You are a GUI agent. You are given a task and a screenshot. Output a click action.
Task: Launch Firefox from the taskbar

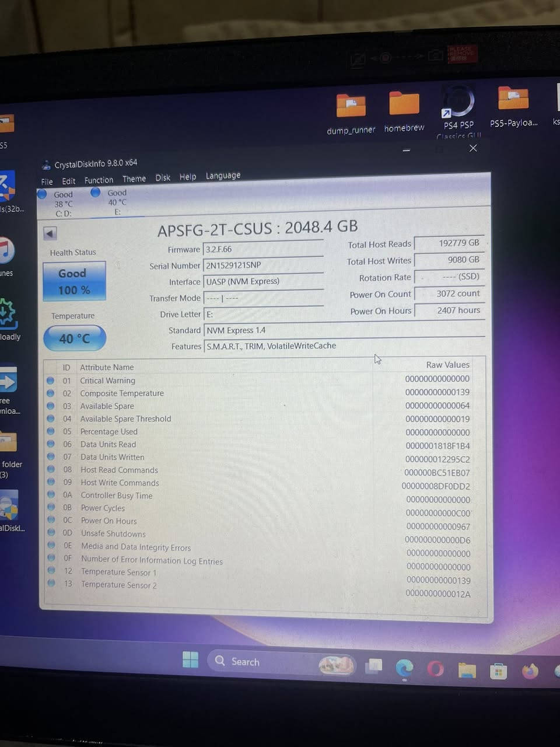tap(530, 671)
